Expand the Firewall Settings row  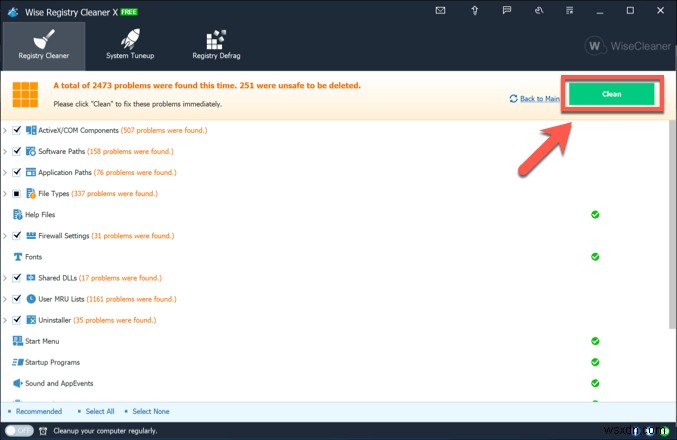tap(5, 235)
